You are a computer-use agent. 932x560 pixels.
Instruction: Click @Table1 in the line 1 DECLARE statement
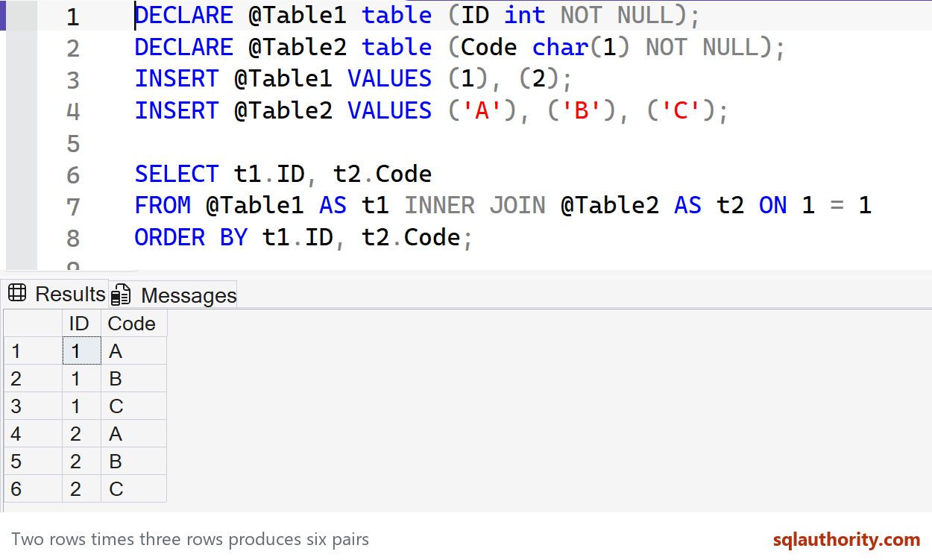(297, 15)
